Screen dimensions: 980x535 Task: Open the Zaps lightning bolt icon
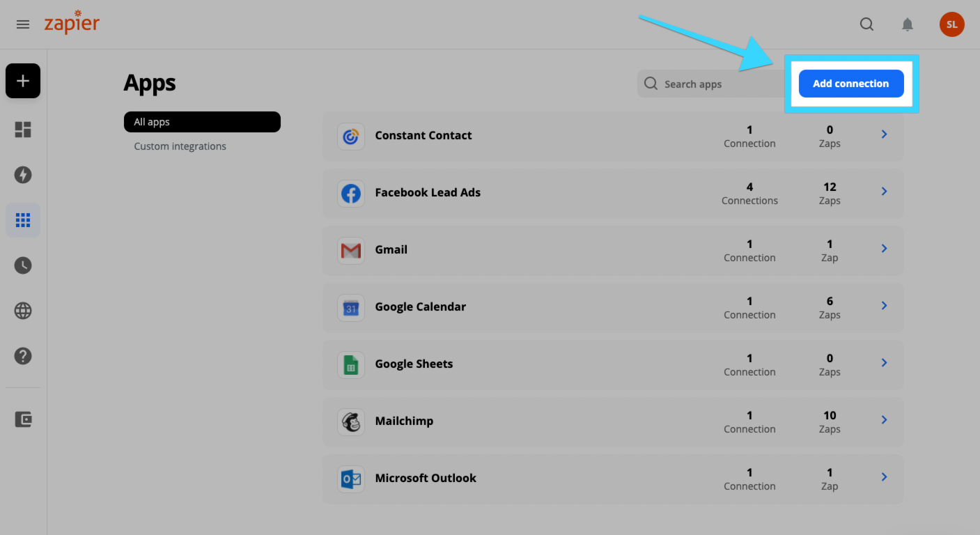click(23, 175)
